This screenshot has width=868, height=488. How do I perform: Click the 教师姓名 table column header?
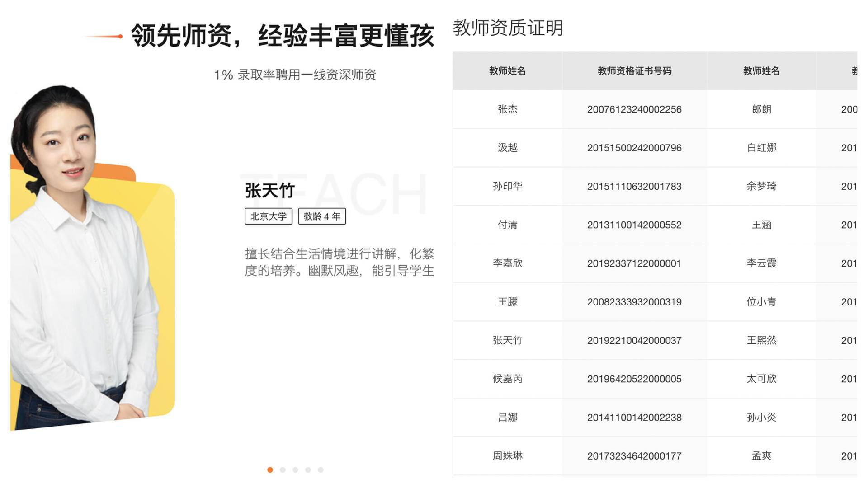508,70
